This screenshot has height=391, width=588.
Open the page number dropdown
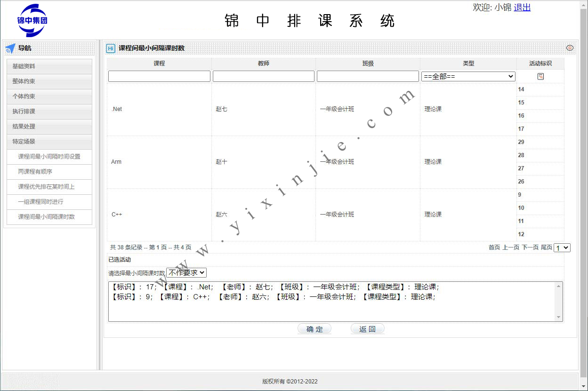(x=562, y=247)
